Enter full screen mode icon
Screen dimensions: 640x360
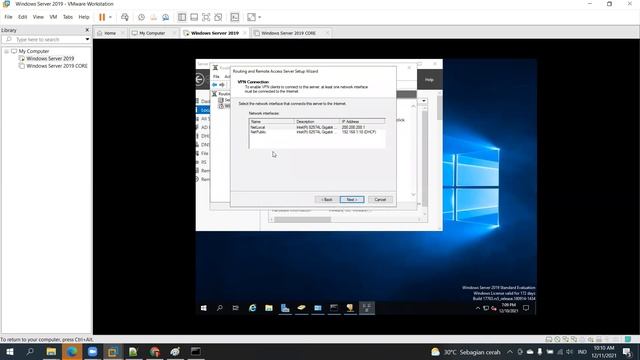tap(206, 17)
